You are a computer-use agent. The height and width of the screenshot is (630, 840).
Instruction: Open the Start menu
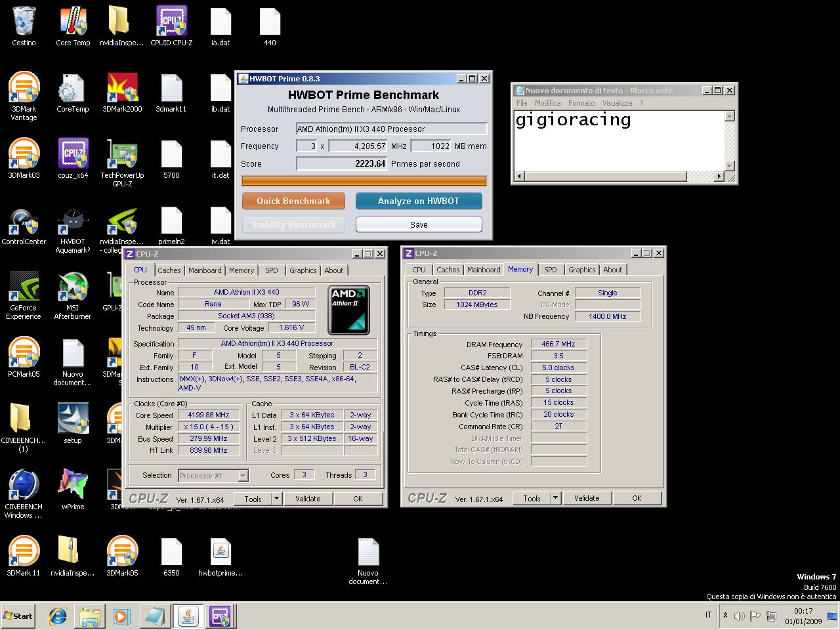18,616
